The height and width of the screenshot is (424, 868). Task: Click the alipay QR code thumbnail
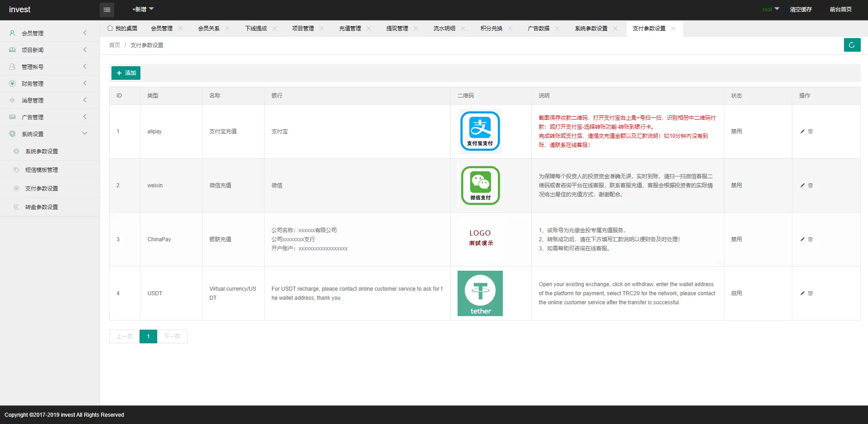(x=480, y=131)
